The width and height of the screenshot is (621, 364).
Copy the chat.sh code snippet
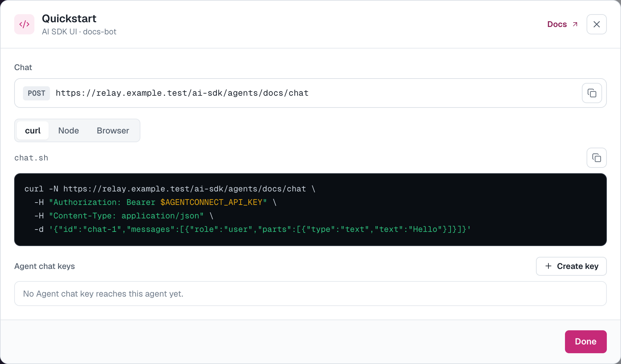[x=596, y=158]
